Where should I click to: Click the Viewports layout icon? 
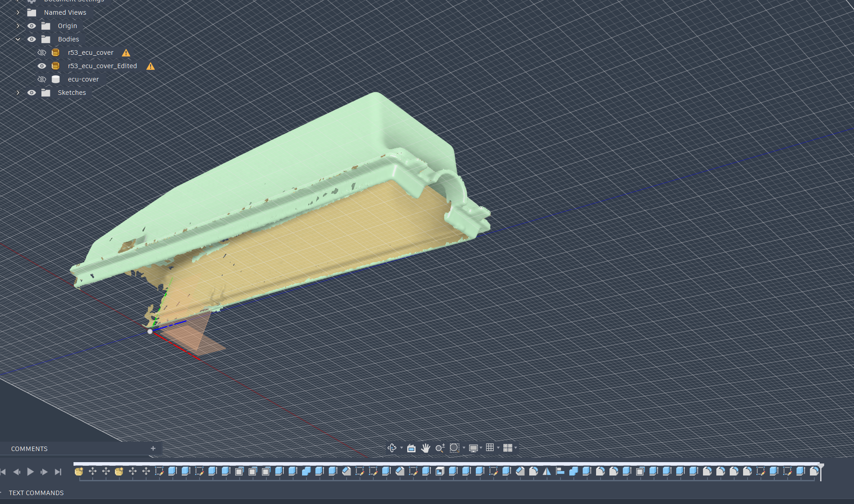pos(507,448)
